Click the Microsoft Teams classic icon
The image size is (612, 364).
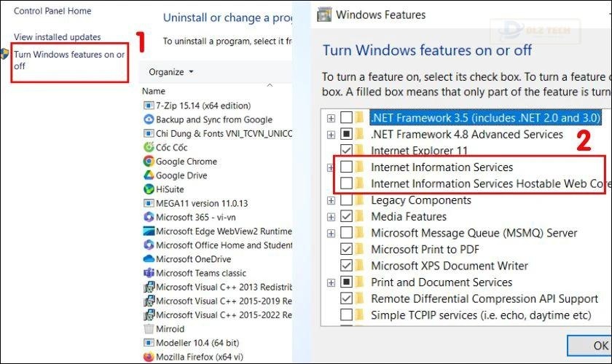pyautogui.click(x=149, y=273)
